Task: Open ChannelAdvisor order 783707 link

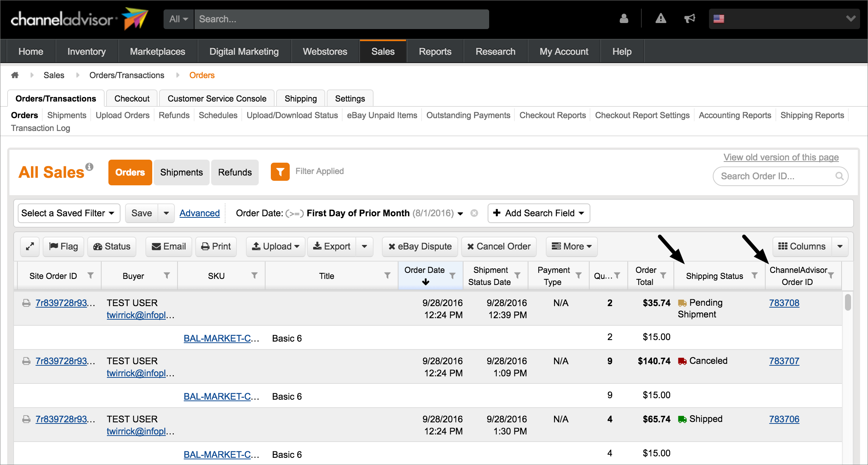Action: (x=784, y=361)
